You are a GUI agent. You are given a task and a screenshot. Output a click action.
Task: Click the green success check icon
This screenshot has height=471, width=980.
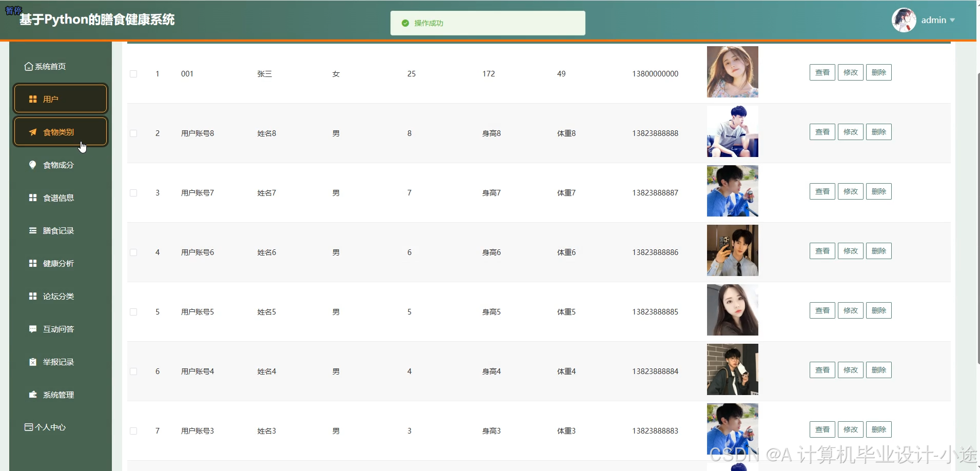point(405,23)
